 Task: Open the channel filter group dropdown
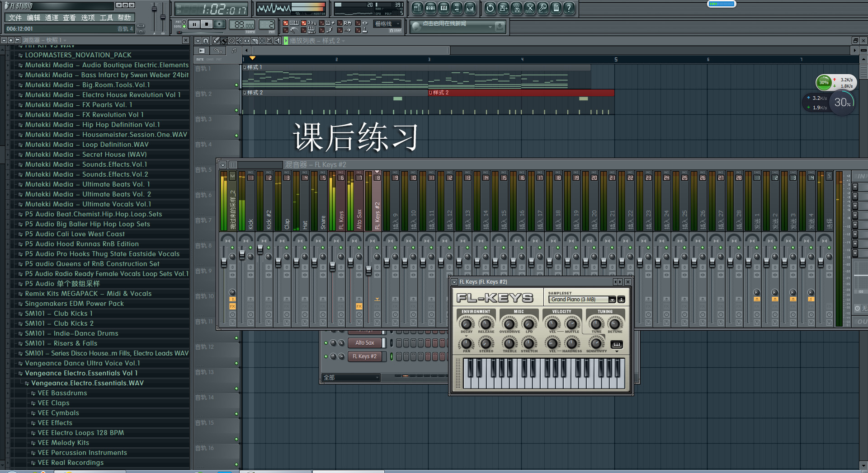(351, 377)
